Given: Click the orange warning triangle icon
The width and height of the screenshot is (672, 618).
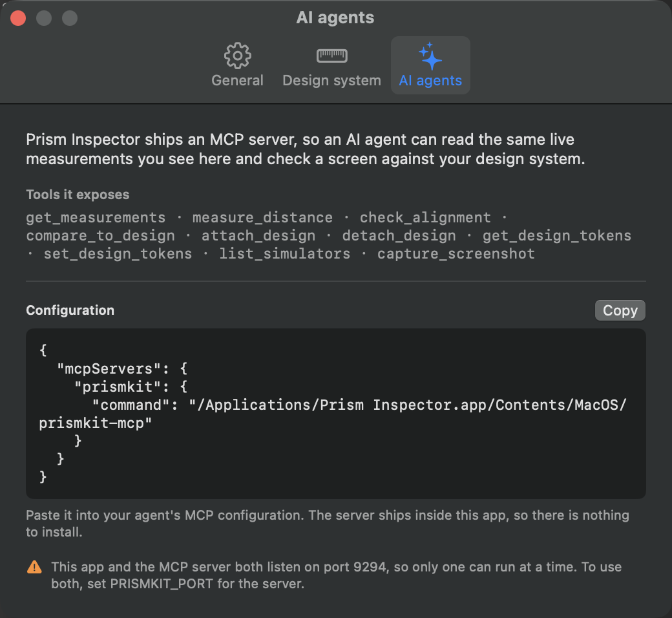Looking at the screenshot, I should (x=34, y=567).
